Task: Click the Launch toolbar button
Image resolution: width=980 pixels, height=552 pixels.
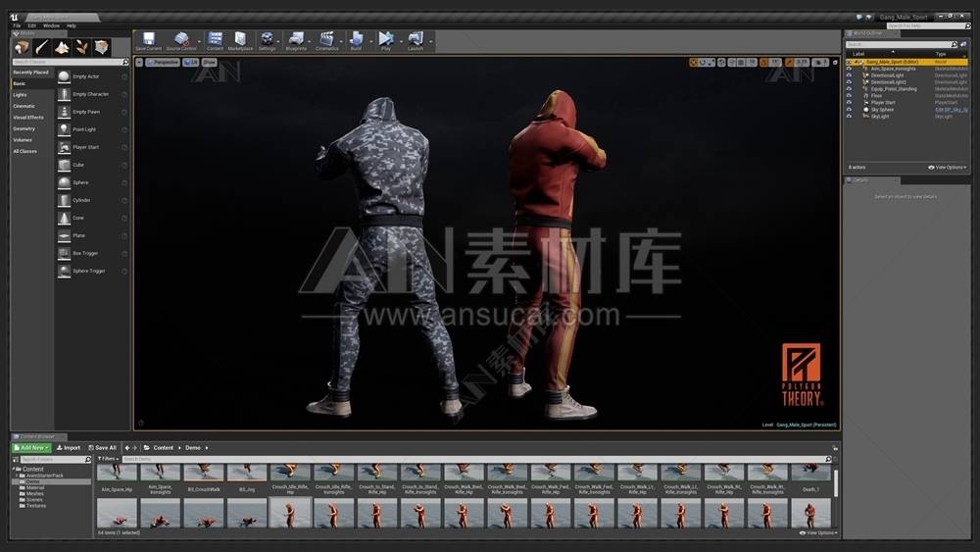Action: point(416,41)
